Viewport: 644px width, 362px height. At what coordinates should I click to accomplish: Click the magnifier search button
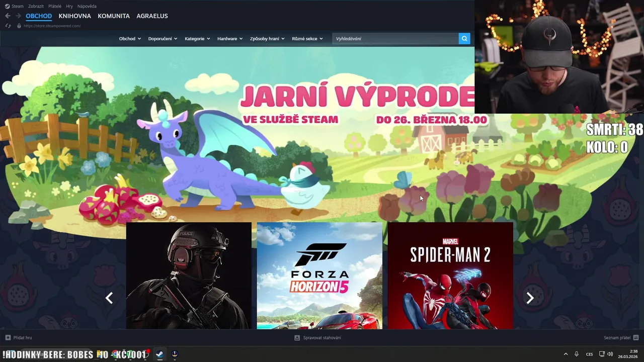pyautogui.click(x=464, y=38)
